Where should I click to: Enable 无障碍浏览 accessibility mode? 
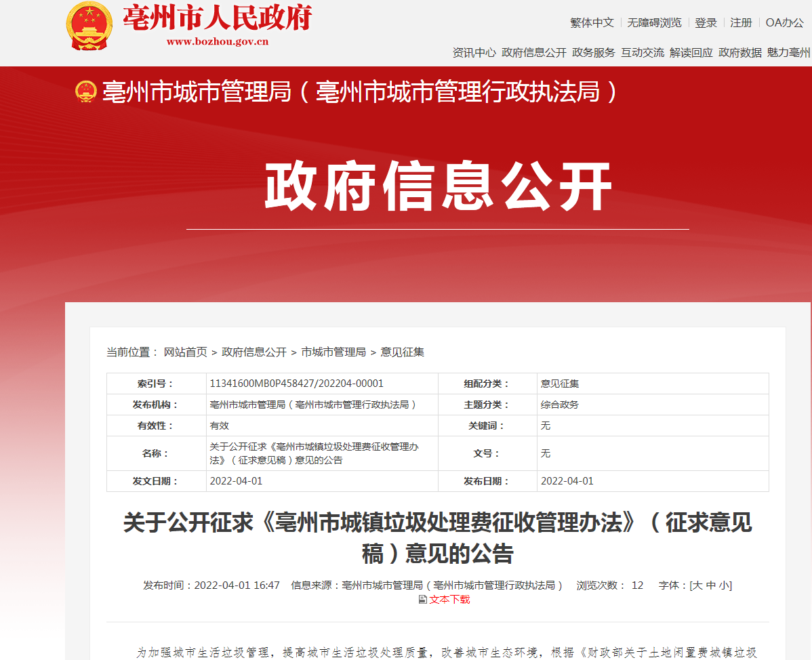pos(654,22)
